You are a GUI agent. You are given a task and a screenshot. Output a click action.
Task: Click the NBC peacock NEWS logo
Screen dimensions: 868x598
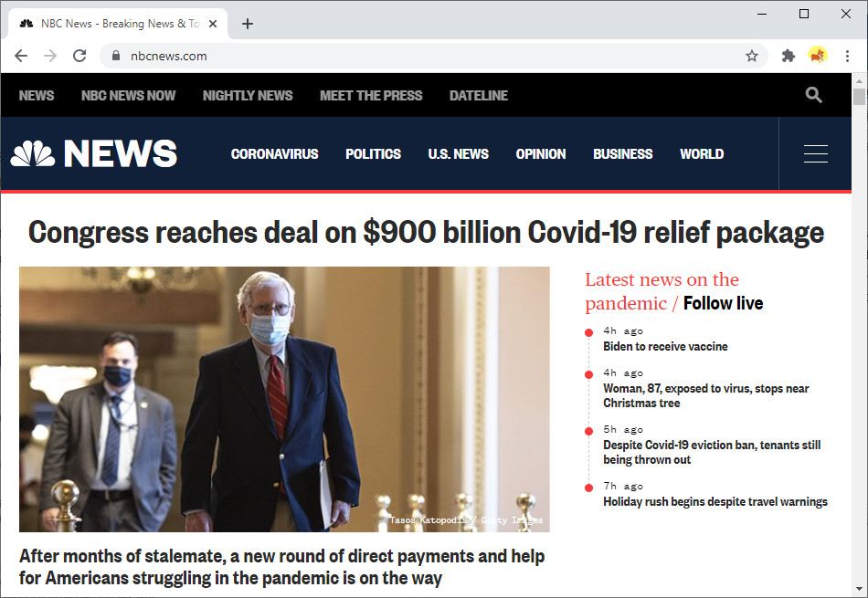pyautogui.click(x=93, y=153)
